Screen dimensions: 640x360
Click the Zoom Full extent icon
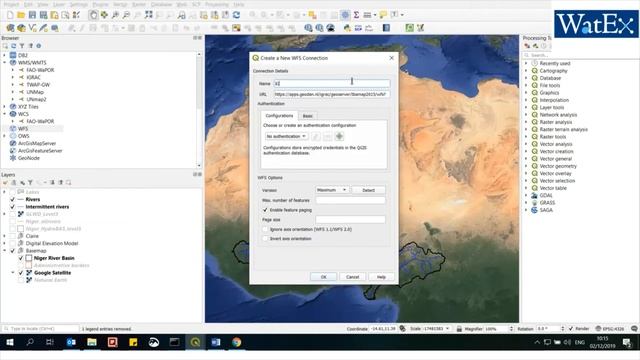pyautogui.click(x=149, y=15)
